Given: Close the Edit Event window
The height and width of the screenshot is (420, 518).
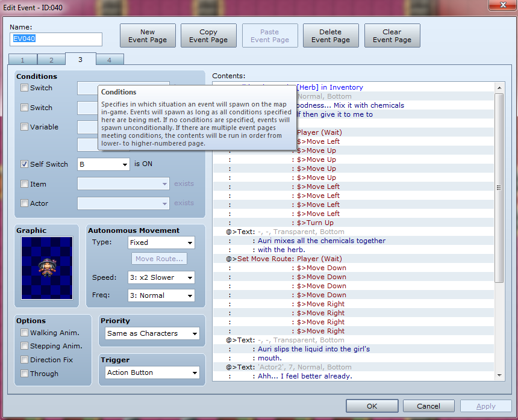Looking at the screenshot, I should [503, 5].
